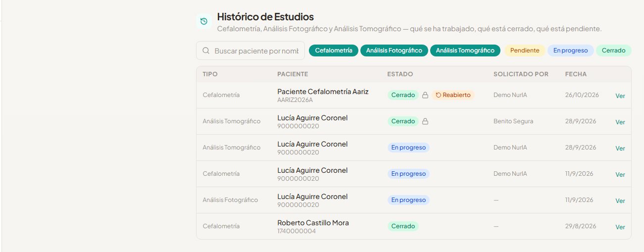The width and height of the screenshot is (644, 252).
Task: Toggle the Cerrado status filter chip
Action: (614, 50)
